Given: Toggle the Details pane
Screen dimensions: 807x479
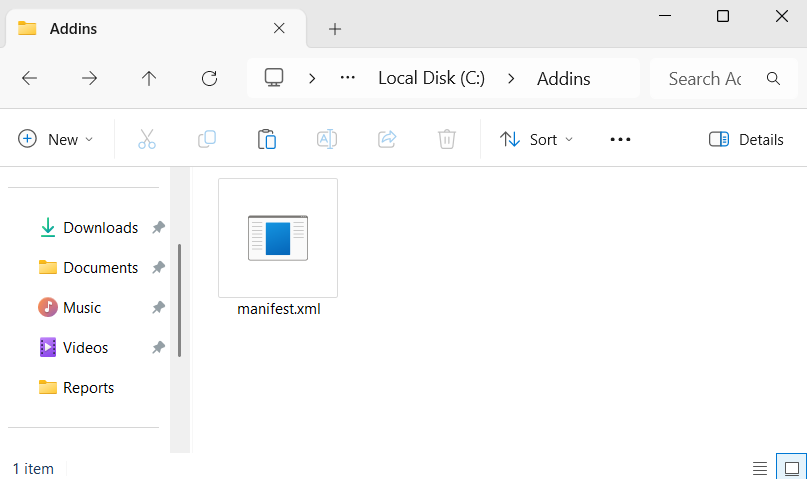Looking at the screenshot, I should click(x=746, y=139).
